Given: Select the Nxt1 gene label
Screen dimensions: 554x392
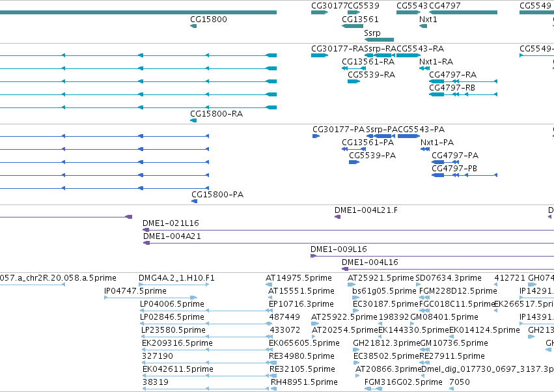Looking at the screenshot, I should [428, 20].
